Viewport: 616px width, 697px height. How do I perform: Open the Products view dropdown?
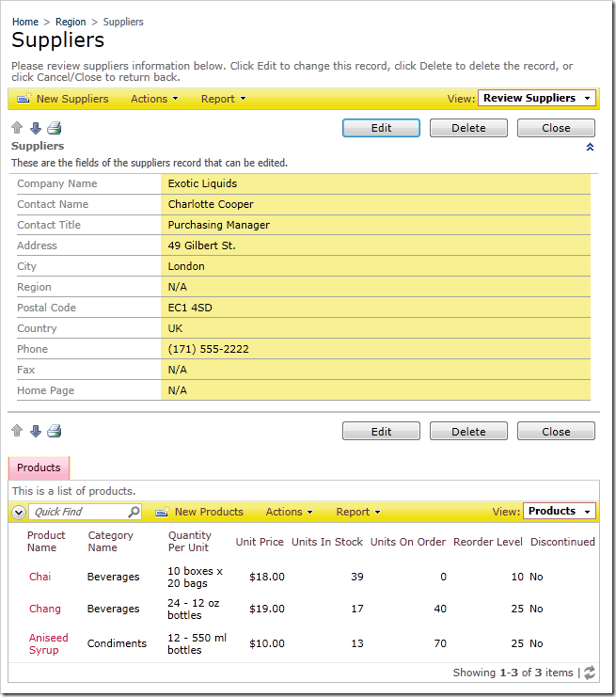(560, 512)
